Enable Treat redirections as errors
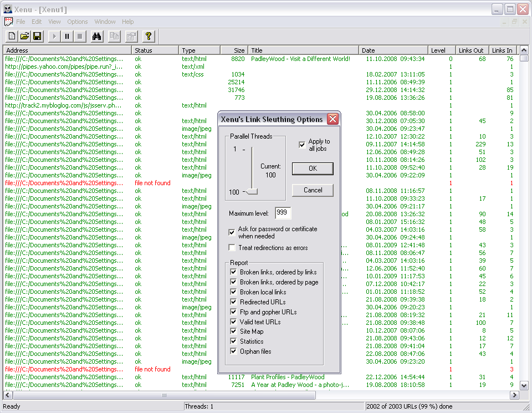The width and height of the screenshot is (532, 413). (x=232, y=248)
